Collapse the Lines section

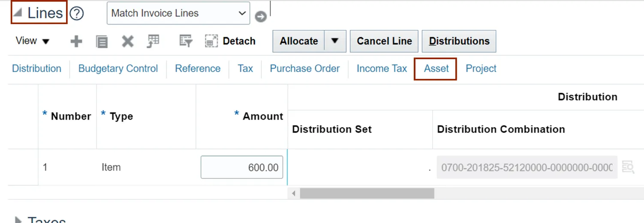click(x=18, y=13)
